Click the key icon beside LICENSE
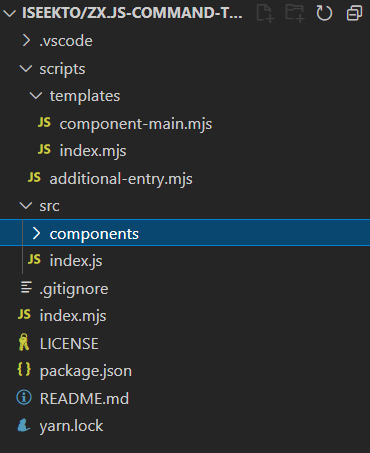 tap(24, 342)
